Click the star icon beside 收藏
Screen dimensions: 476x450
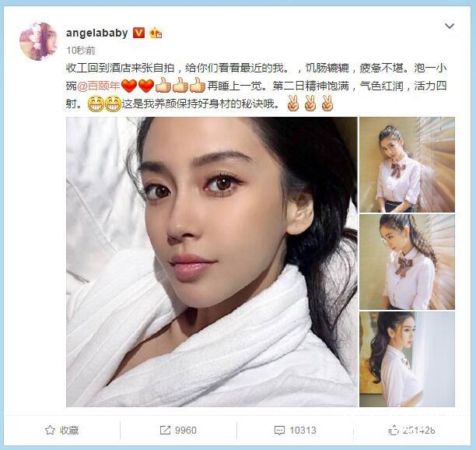pos(50,430)
